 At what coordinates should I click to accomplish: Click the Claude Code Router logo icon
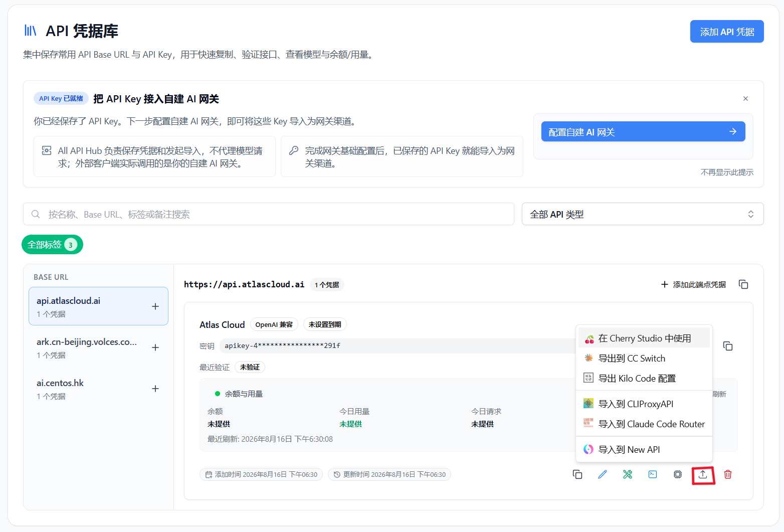tap(589, 423)
